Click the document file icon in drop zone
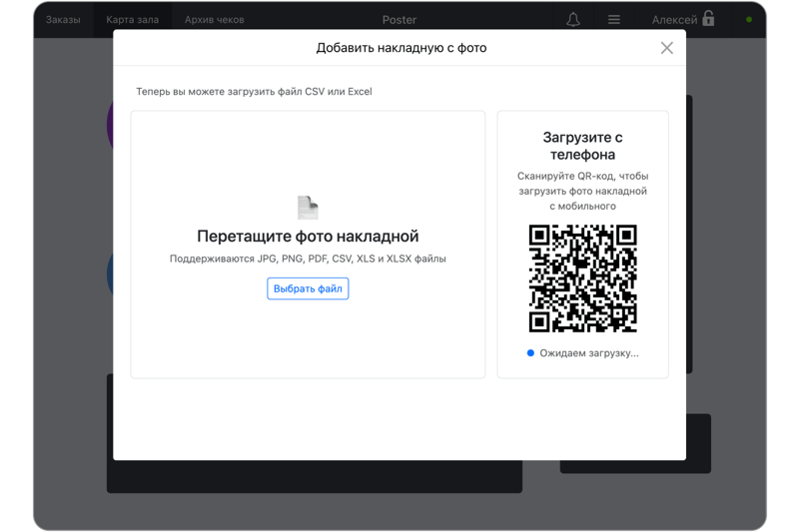Viewport: 799px width, 532px height. click(308, 208)
